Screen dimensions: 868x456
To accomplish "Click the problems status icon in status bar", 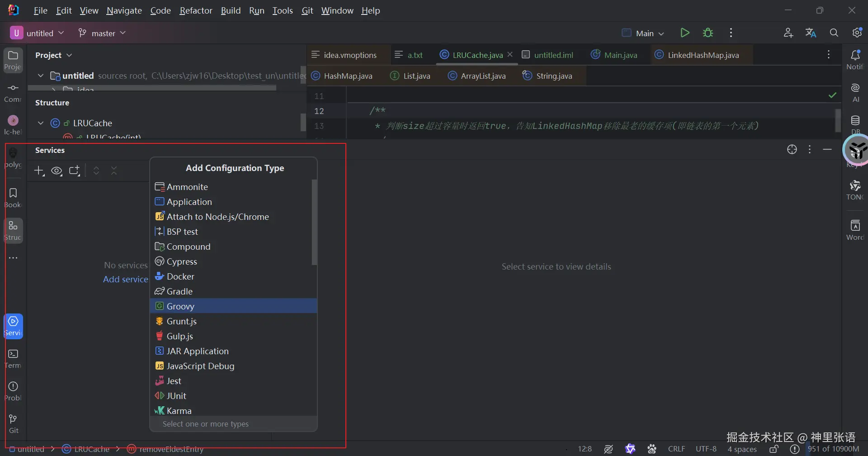I will click(x=794, y=449).
